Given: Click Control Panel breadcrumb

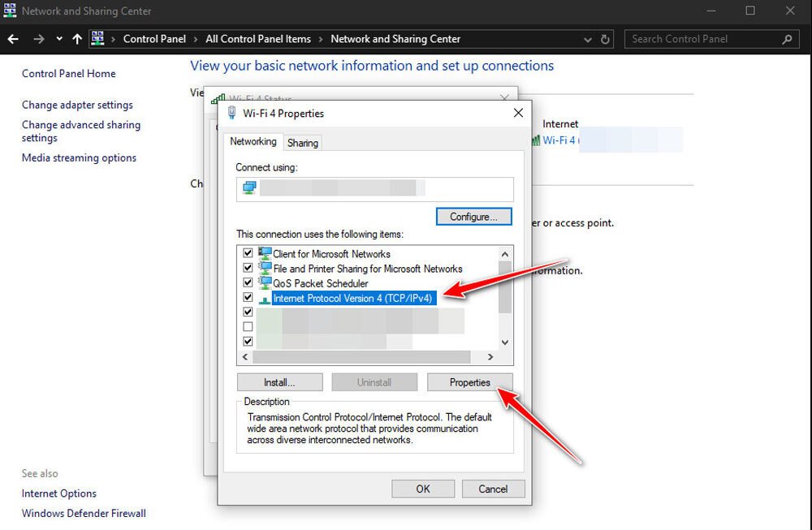Looking at the screenshot, I should 154,39.
